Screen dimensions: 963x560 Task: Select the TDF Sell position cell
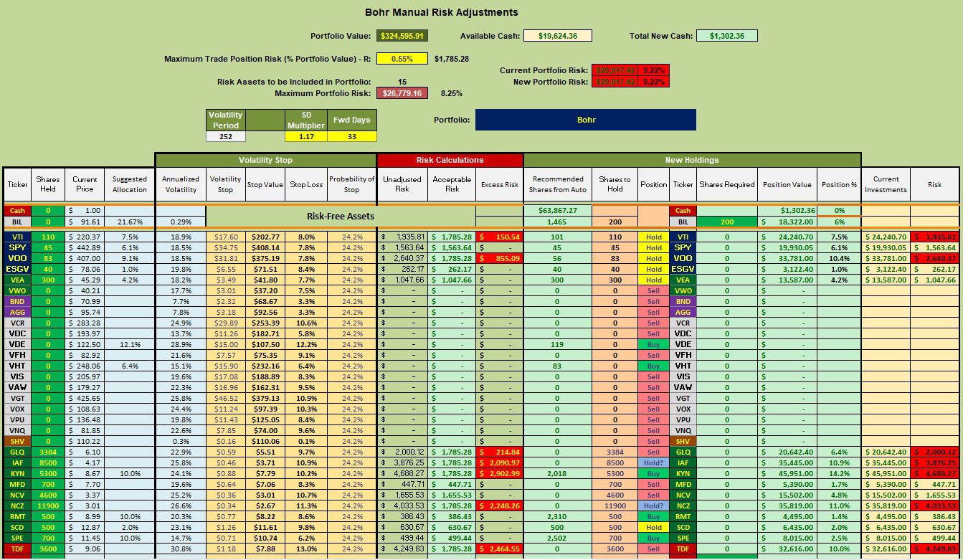click(x=653, y=549)
